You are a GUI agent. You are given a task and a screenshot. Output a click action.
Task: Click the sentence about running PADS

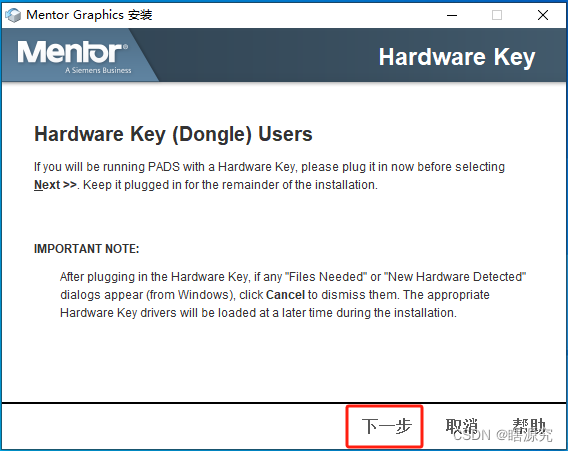(x=269, y=176)
